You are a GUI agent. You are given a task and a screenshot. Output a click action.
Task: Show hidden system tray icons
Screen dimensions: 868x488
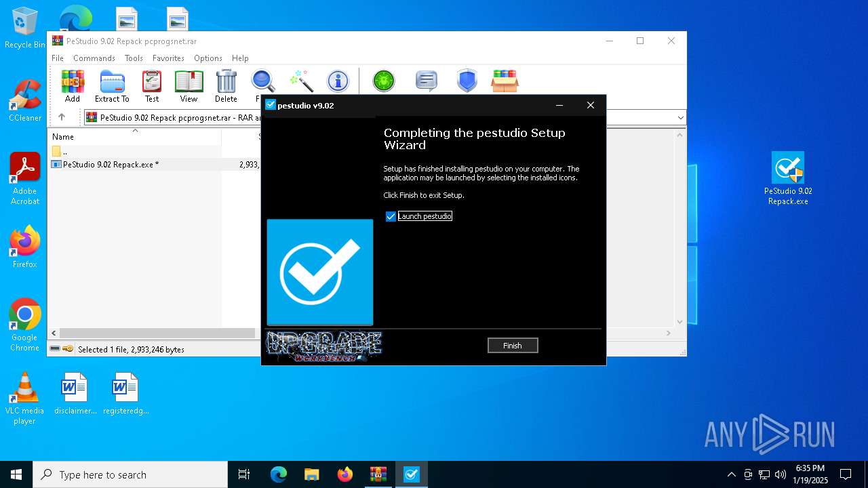[731, 474]
